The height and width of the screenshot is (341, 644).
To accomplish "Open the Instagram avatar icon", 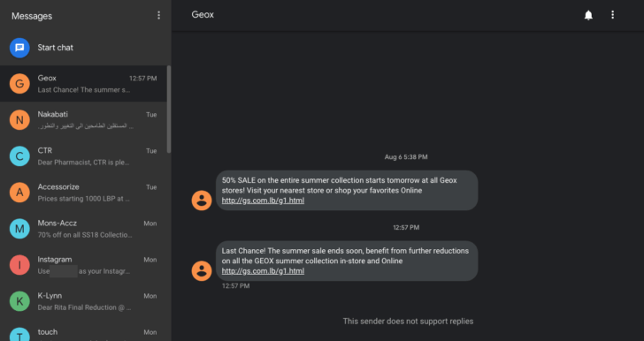I will coord(19,265).
